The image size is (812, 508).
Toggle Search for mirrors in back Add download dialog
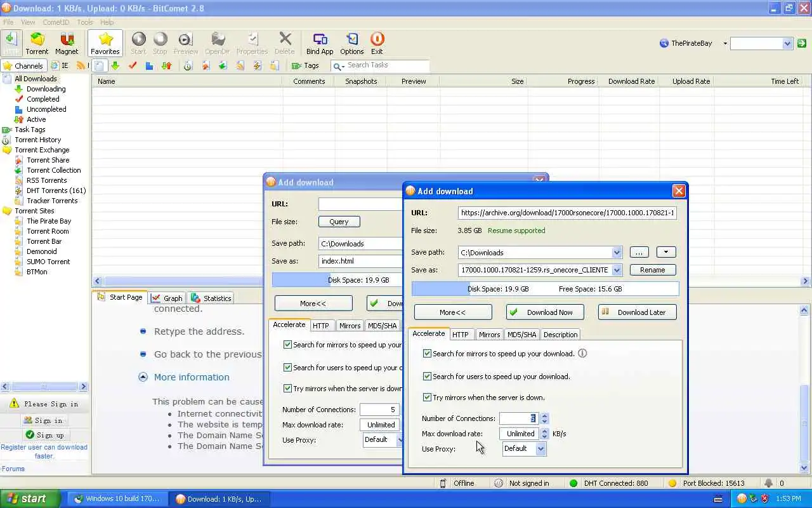pos(287,345)
